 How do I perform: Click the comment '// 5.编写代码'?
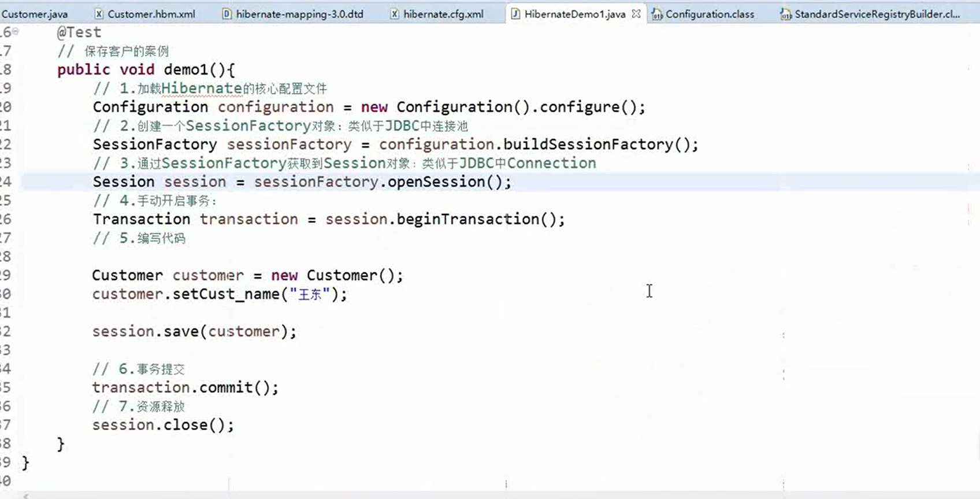coord(139,238)
